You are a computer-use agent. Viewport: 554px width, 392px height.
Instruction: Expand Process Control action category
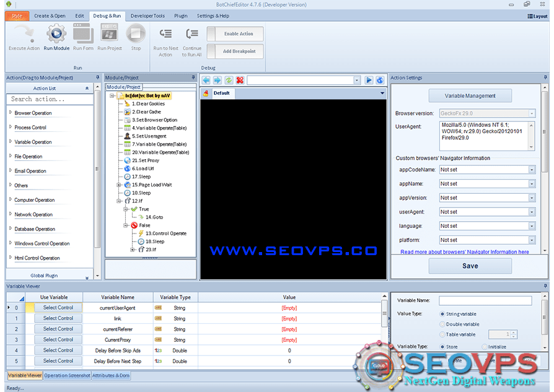(11, 127)
